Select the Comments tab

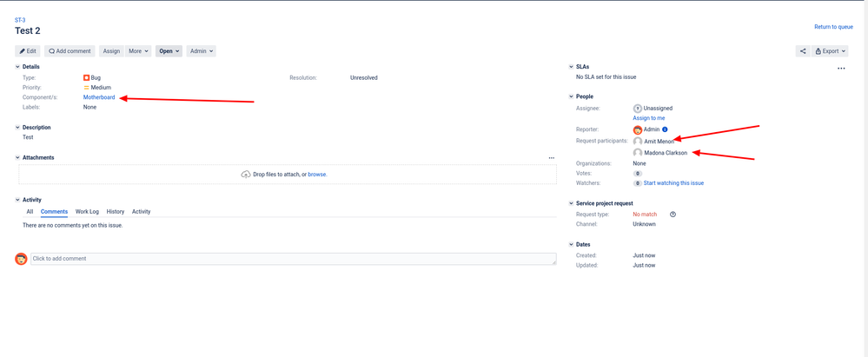coord(54,212)
